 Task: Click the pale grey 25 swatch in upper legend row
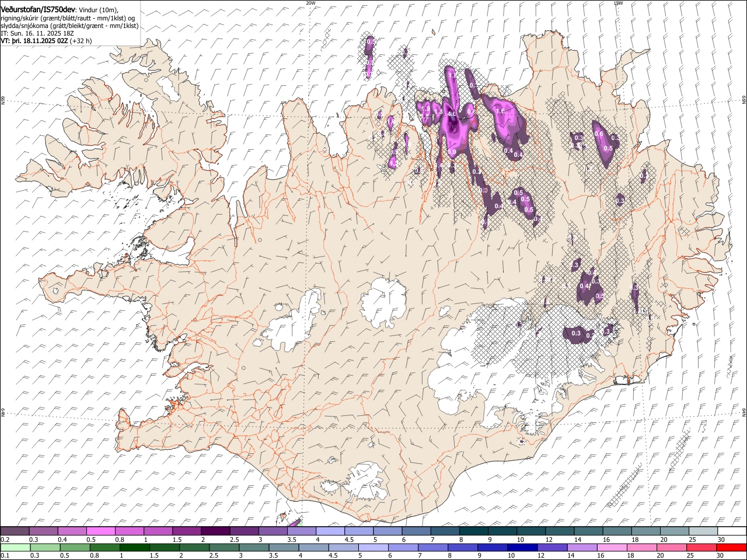pyautogui.click(x=703, y=531)
